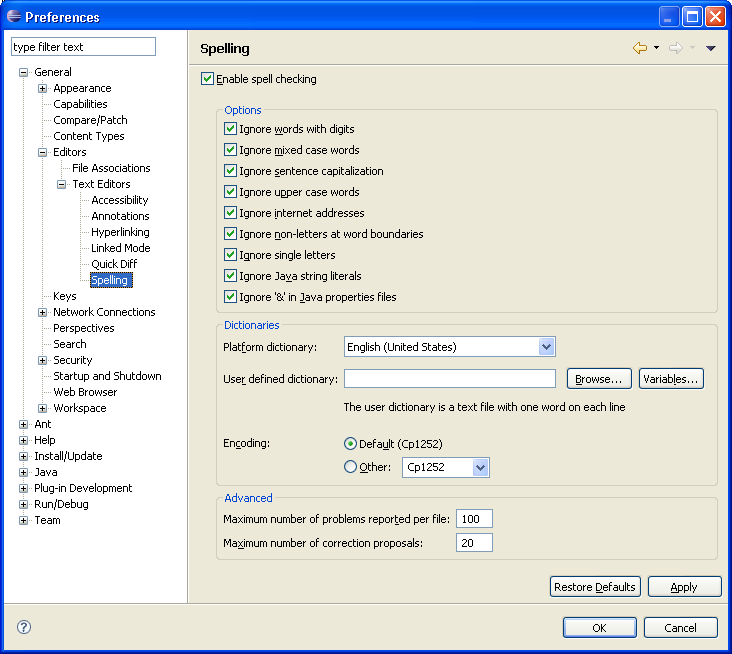This screenshot has width=732, height=654.
Task: Select Capabilities in the tree
Action: click(x=80, y=104)
